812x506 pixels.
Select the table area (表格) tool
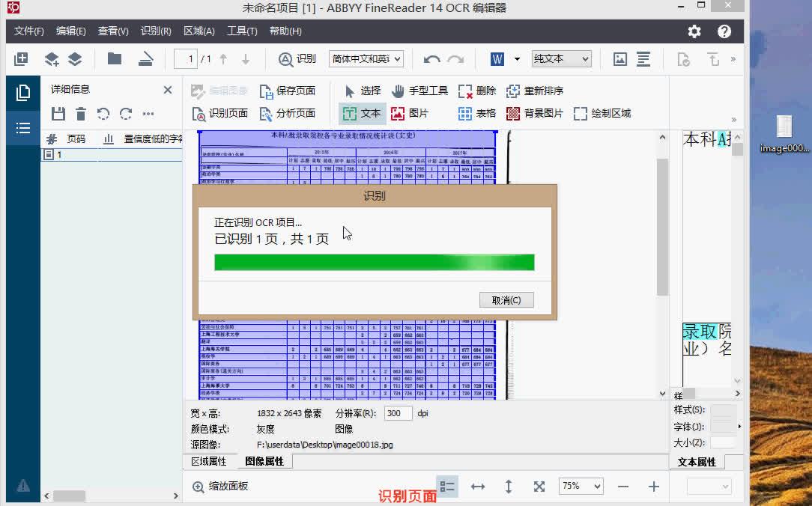(465, 113)
